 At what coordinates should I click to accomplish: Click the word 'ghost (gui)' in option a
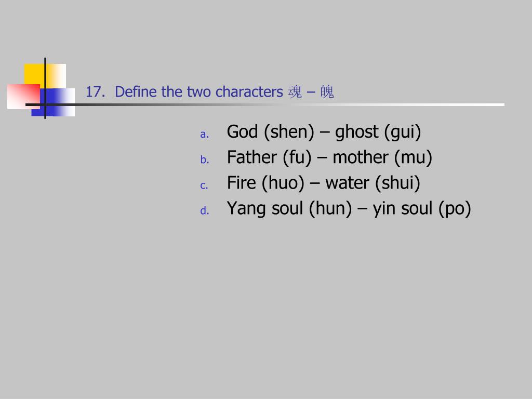[x=378, y=132]
